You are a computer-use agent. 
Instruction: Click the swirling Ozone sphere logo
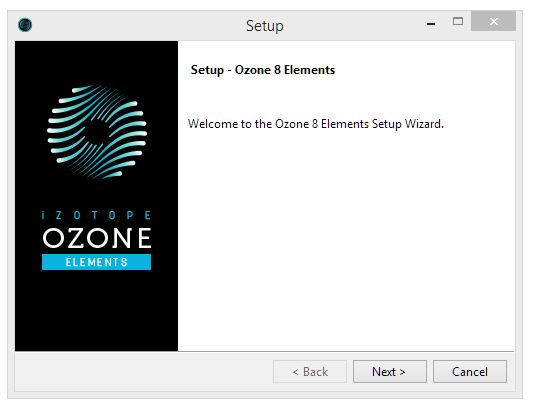click(x=97, y=132)
